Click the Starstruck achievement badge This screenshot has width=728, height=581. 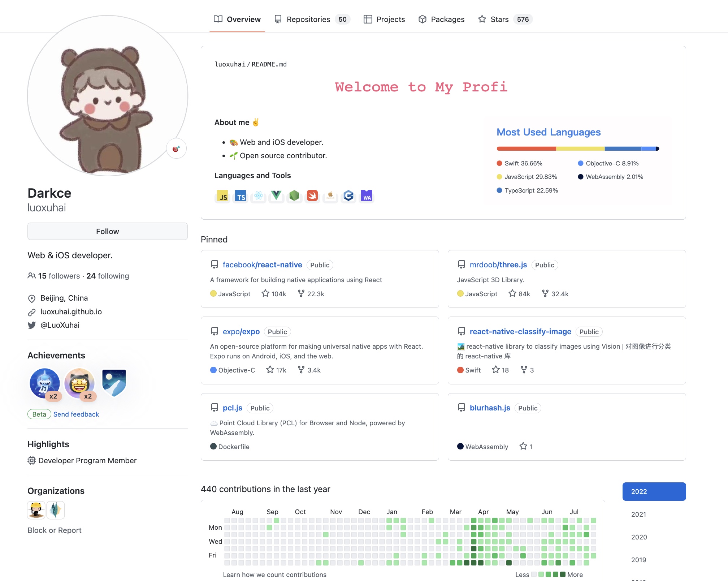(79, 383)
